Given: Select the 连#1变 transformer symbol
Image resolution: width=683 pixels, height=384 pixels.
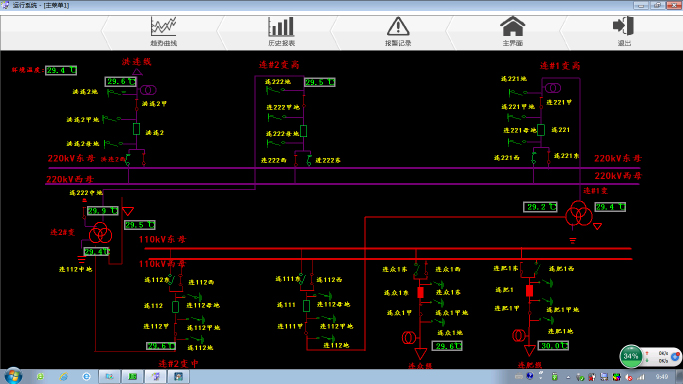Looking at the screenshot, I should tap(579, 214).
